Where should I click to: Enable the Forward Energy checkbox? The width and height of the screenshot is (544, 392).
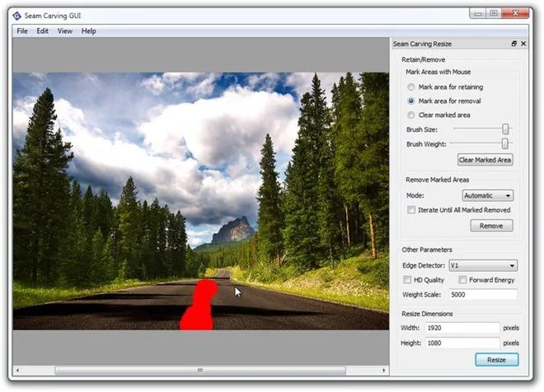click(462, 280)
